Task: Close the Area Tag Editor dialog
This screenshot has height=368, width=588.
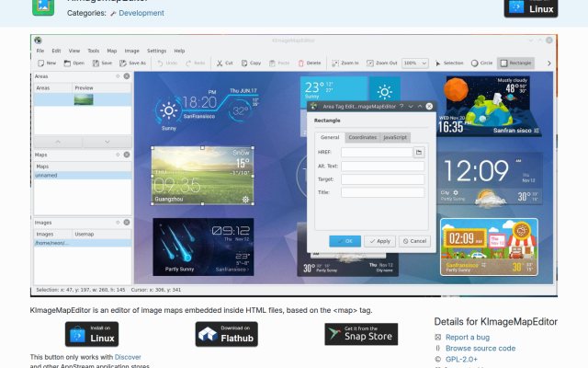Action: pyautogui.click(x=429, y=107)
